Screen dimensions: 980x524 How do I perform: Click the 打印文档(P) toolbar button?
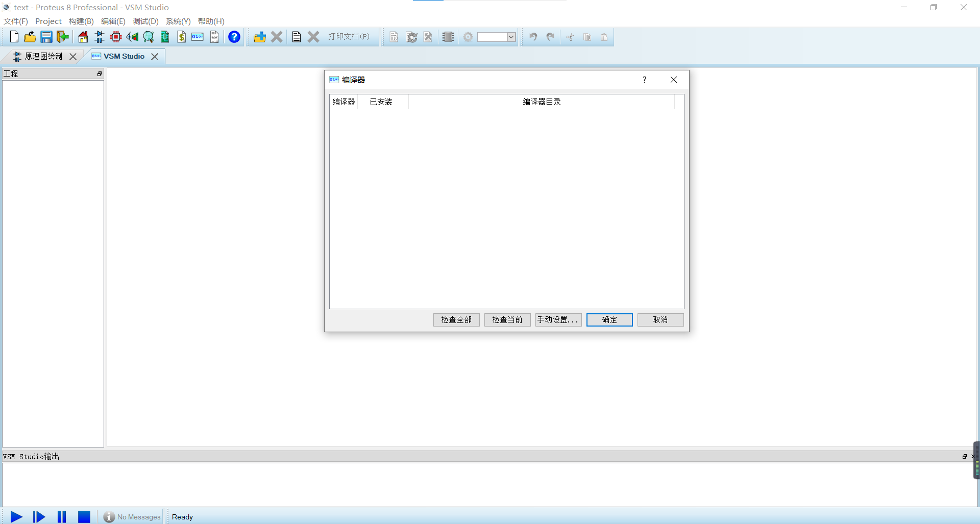click(349, 37)
